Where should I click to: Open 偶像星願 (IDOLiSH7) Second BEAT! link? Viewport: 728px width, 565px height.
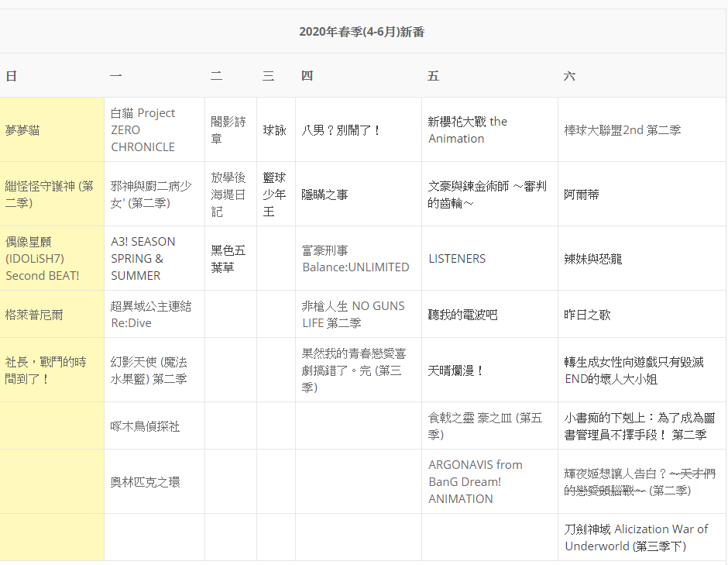pos(43,258)
